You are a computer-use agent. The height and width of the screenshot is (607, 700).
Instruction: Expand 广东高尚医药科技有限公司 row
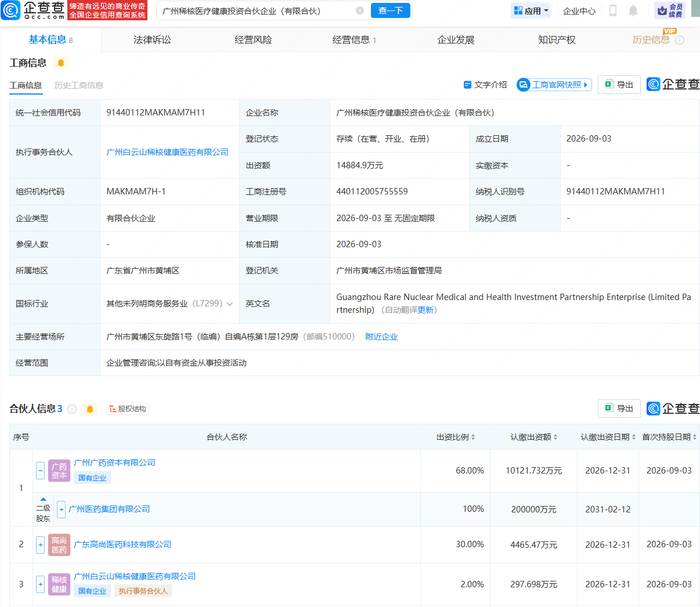click(40, 545)
